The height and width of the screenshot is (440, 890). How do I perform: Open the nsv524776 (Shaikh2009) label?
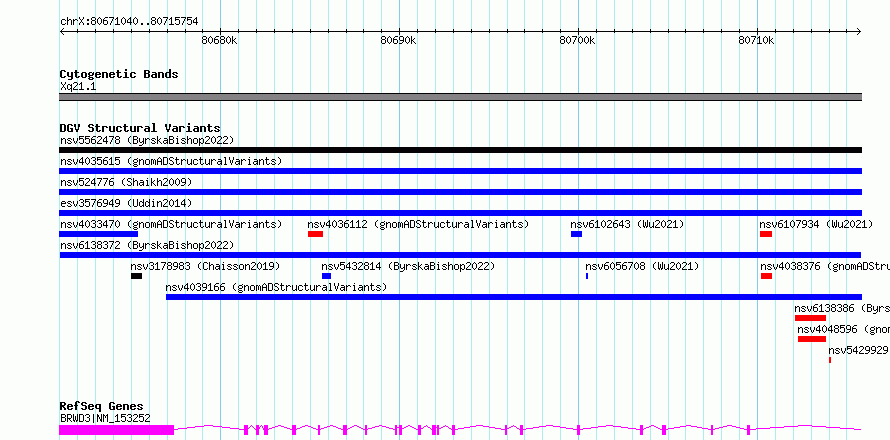pos(126,182)
